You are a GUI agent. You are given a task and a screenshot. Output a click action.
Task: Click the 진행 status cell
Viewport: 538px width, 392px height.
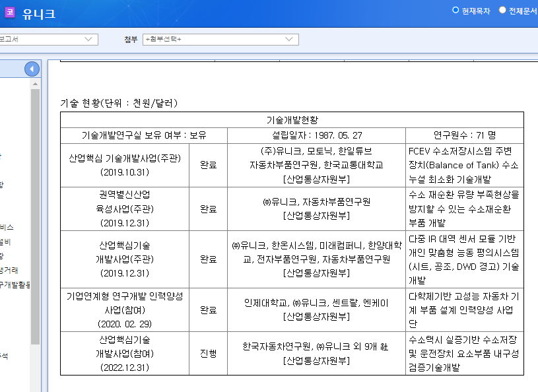tap(209, 353)
